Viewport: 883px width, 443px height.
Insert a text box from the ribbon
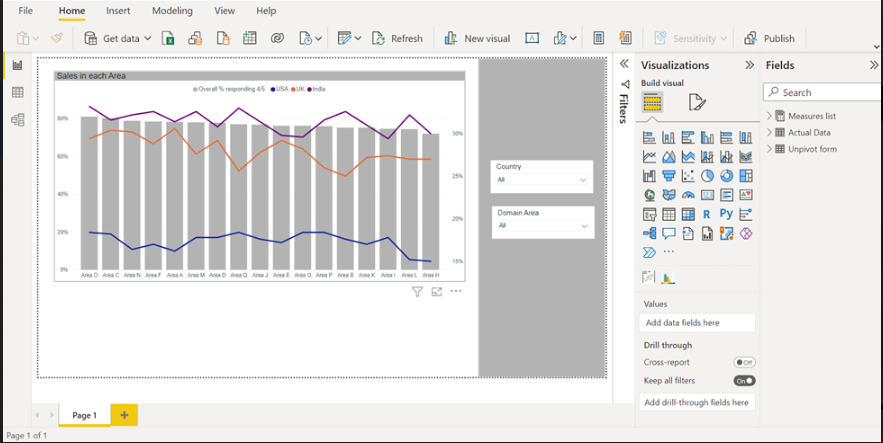[532, 38]
